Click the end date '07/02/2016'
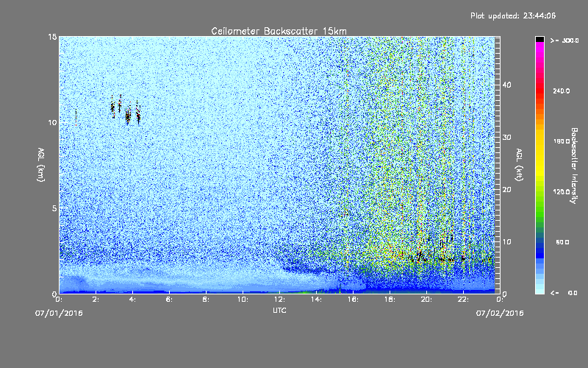Viewport: 588px width, 368px height. (x=500, y=314)
